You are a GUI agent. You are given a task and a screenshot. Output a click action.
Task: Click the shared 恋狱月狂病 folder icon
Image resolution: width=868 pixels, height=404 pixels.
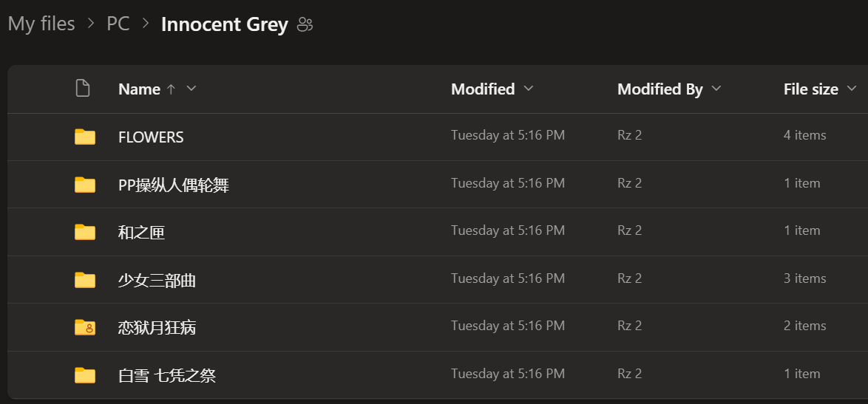click(x=85, y=327)
